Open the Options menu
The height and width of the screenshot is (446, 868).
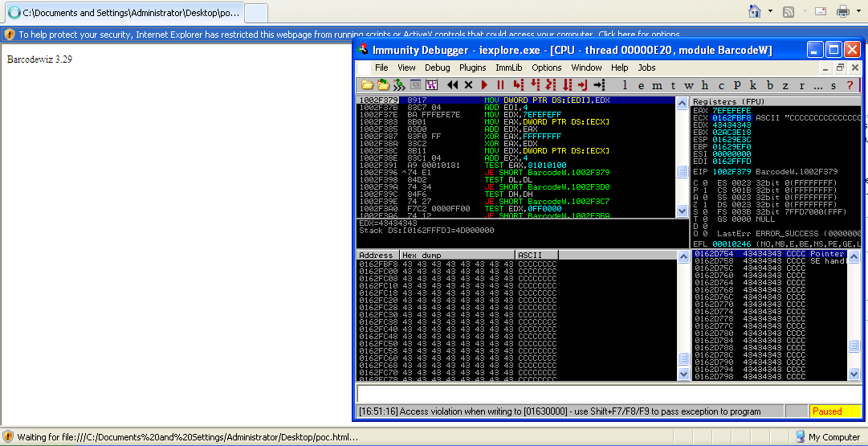[x=546, y=68]
